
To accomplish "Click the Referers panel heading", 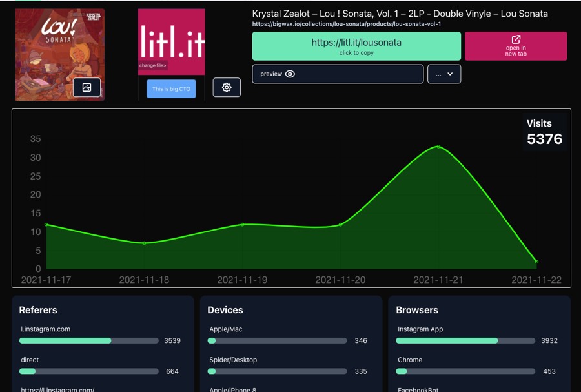I will 38,310.
